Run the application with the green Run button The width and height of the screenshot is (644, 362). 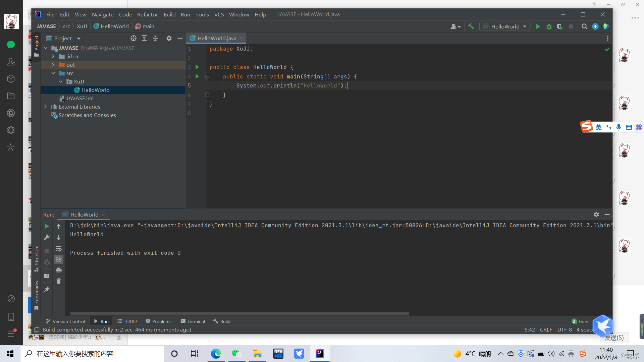click(x=538, y=26)
